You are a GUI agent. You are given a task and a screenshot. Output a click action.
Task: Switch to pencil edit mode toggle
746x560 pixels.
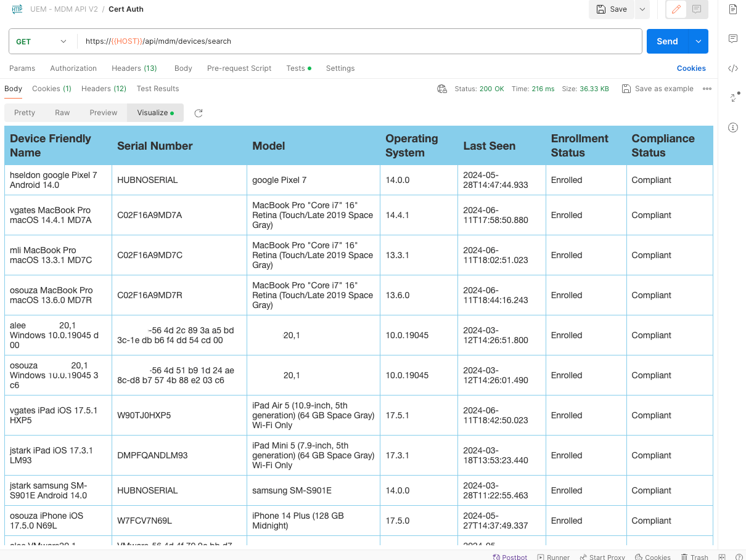[676, 9]
